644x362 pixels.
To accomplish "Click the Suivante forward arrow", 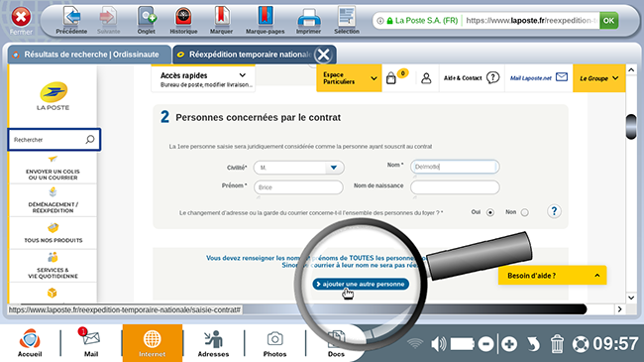I will (x=108, y=20).
